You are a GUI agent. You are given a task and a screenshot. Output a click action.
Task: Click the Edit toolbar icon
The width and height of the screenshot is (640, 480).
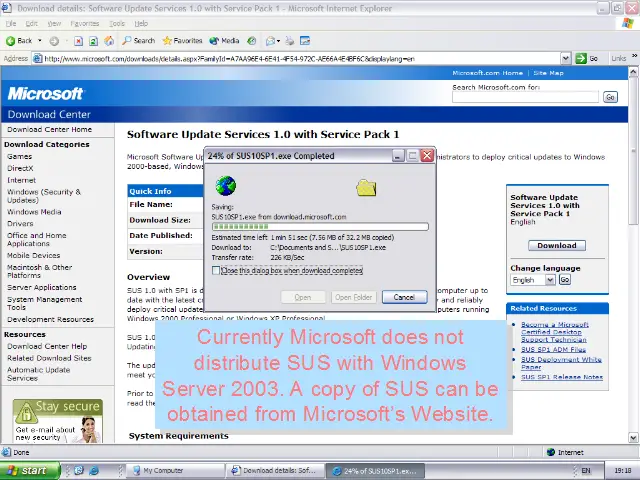[305, 41]
